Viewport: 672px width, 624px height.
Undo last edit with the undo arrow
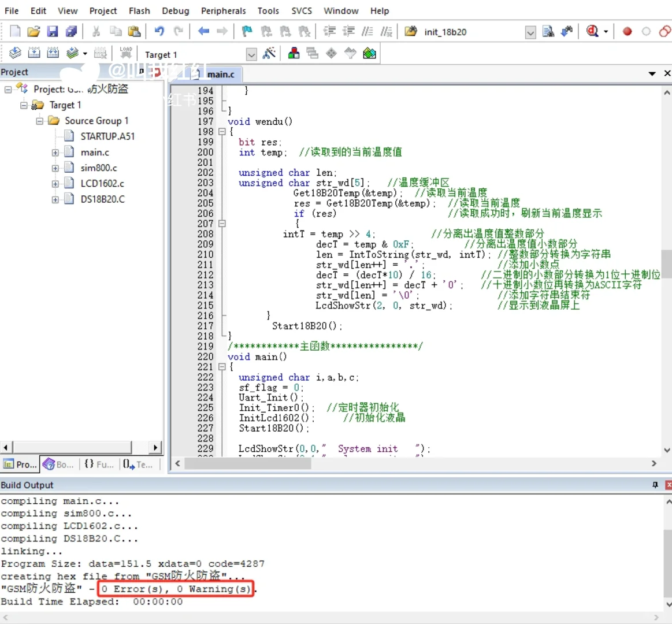pyautogui.click(x=159, y=31)
